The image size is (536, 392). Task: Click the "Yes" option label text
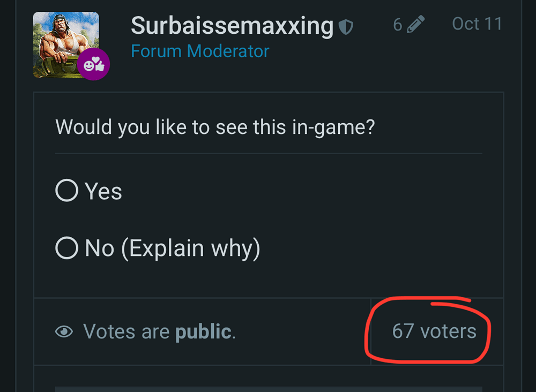pyautogui.click(x=103, y=191)
